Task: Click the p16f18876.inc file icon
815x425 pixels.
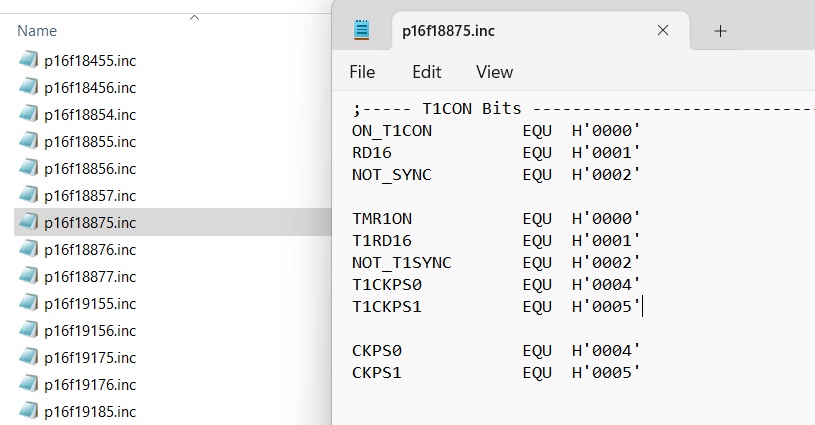Action: [x=28, y=249]
